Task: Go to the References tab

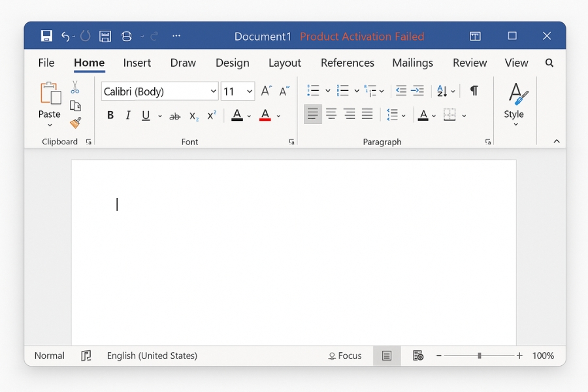Action: pos(348,63)
